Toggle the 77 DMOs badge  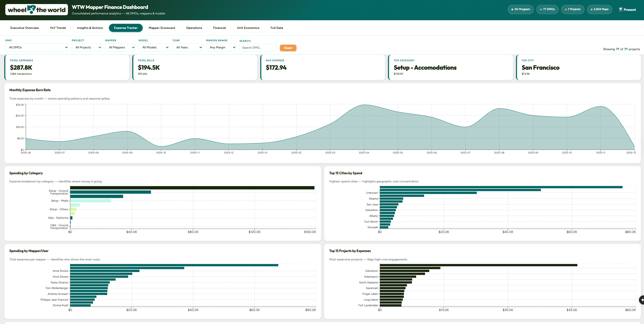point(547,9)
